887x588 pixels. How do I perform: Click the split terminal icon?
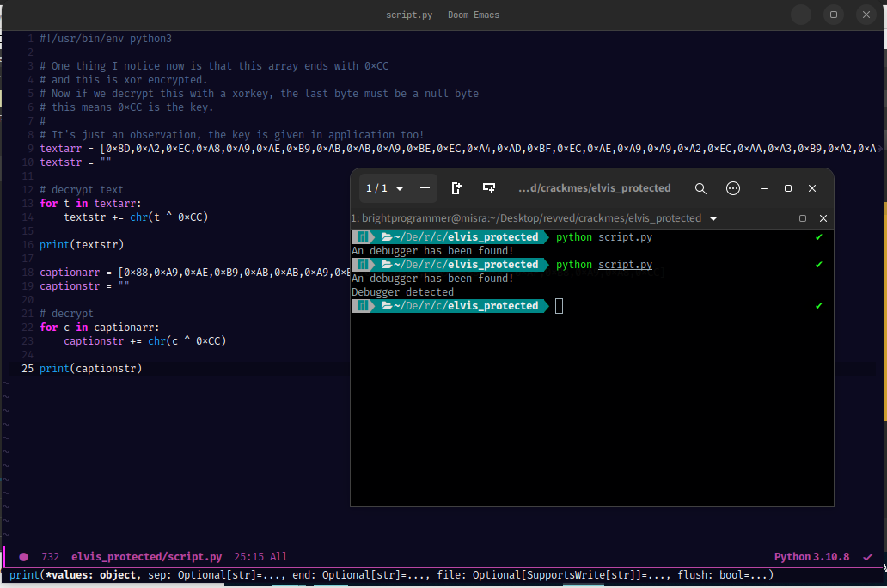[488, 188]
